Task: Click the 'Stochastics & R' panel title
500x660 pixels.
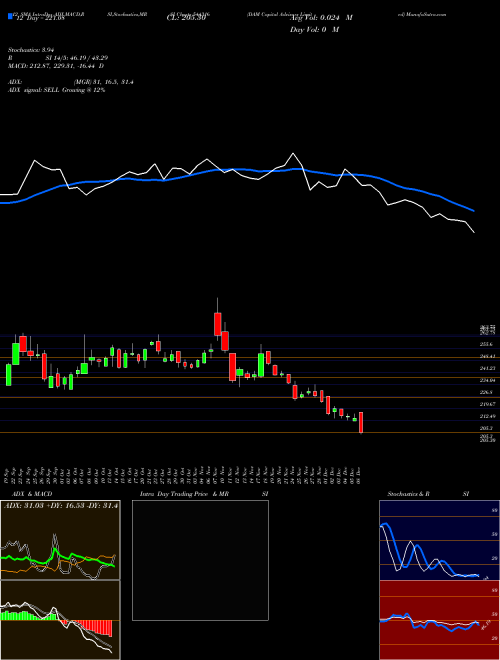Action: (409, 494)
